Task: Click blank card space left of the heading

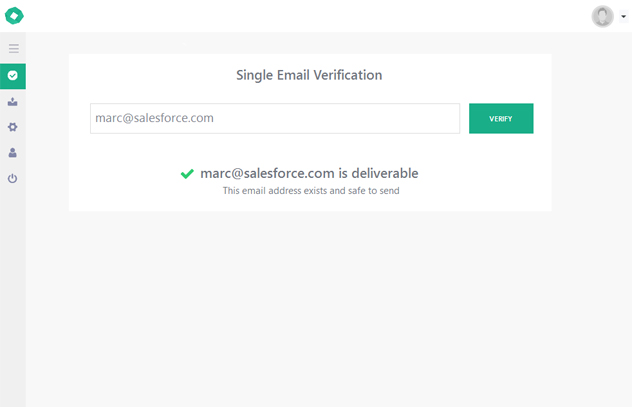Action: tap(150, 75)
